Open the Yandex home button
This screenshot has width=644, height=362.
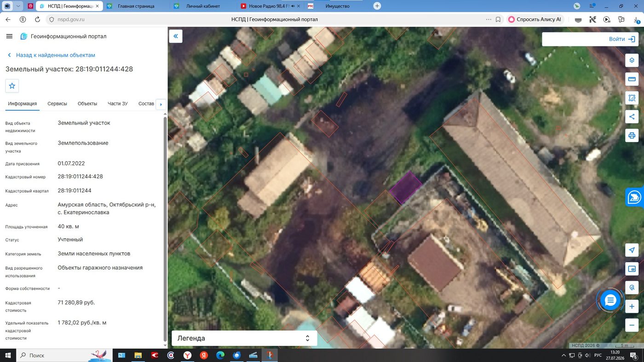(x=23, y=19)
